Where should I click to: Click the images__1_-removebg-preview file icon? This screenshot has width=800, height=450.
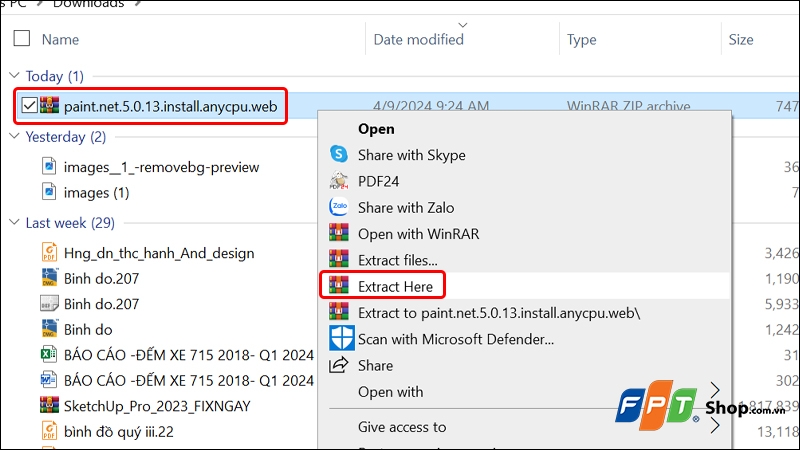pyautogui.click(x=49, y=166)
